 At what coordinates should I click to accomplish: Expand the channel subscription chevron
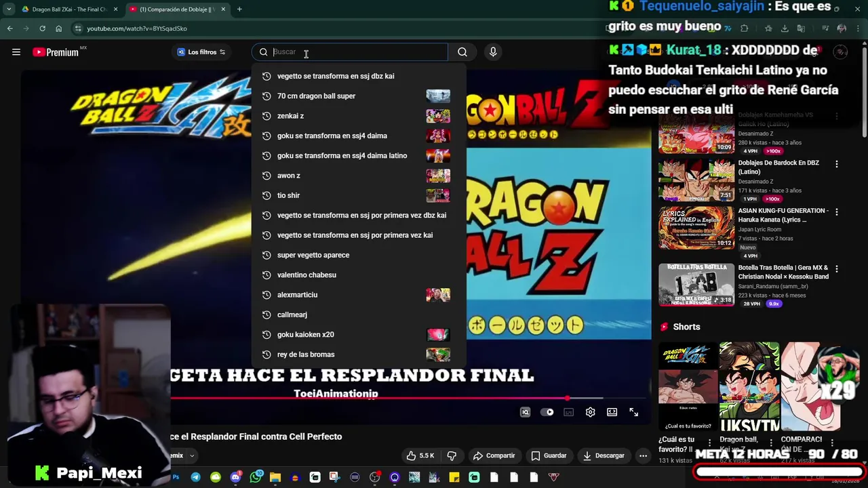point(192,455)
